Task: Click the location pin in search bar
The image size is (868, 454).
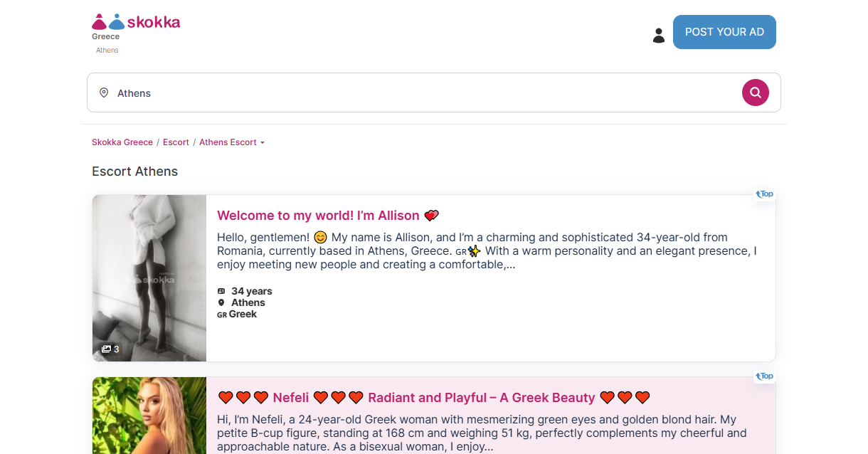Action: [x=104, y=93]
